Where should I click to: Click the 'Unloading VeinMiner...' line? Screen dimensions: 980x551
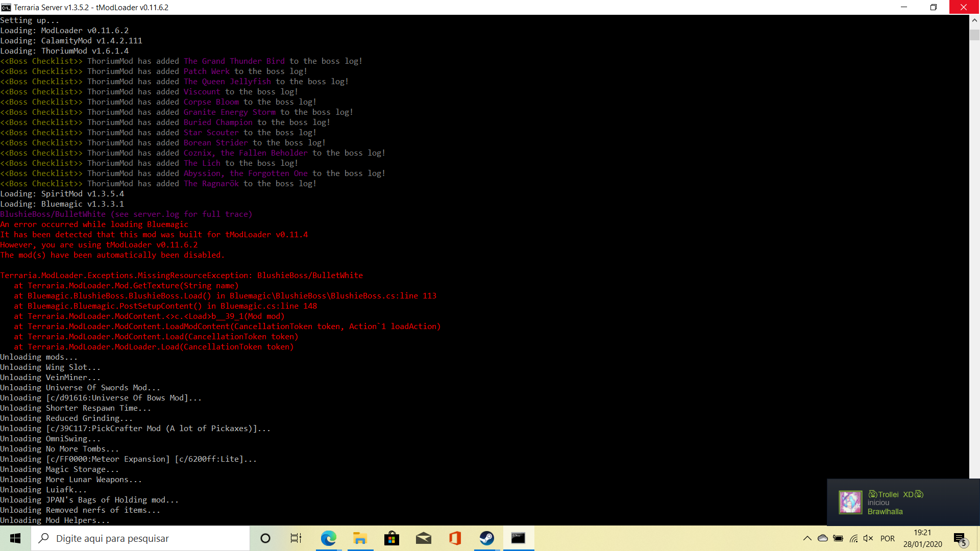pyautogui.click(x=51, y=378)
